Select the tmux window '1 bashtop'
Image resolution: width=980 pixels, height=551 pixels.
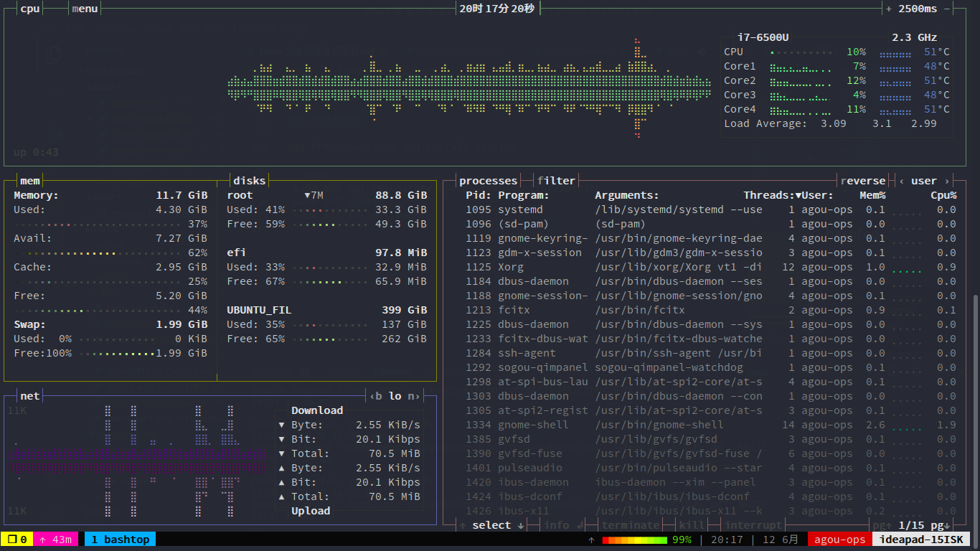click(x=120, y=540)
